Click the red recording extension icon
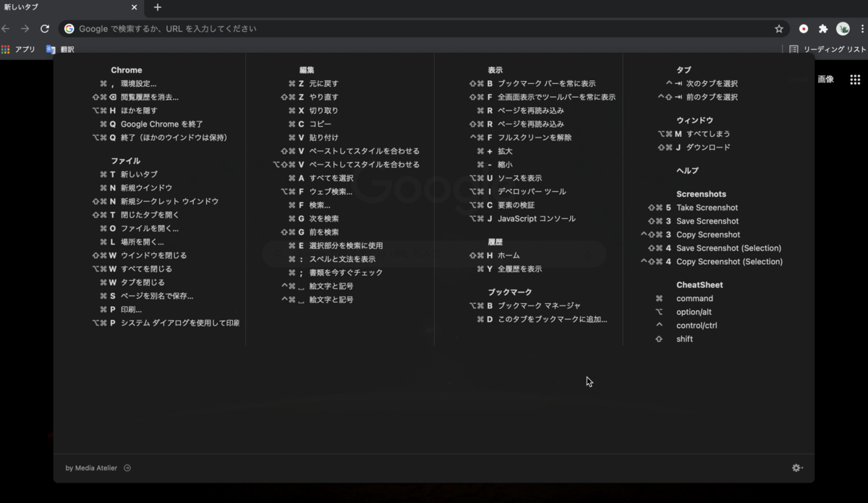 click(803, 28)
